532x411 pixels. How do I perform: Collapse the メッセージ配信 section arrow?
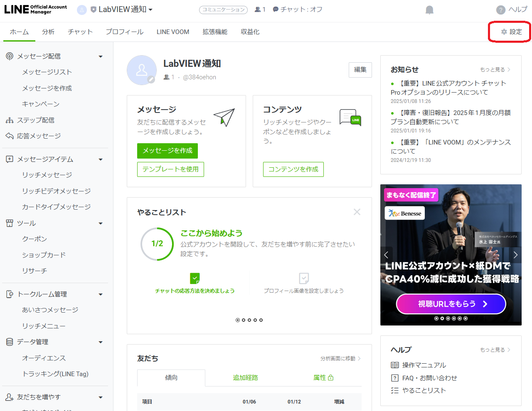tap(101, 56)
